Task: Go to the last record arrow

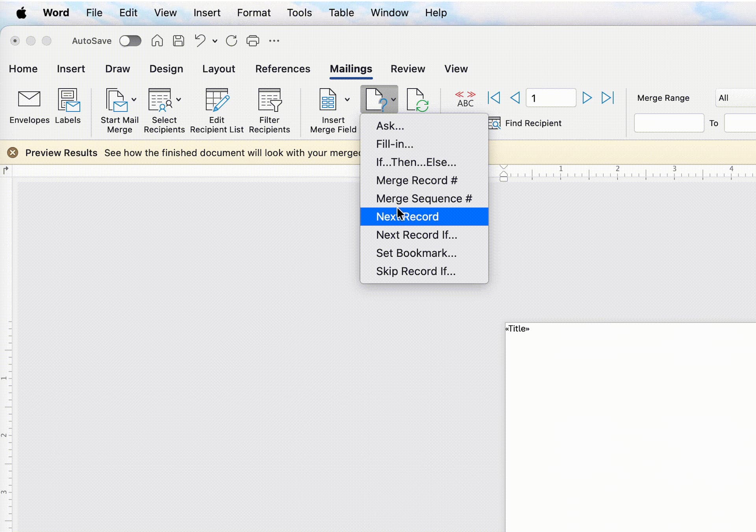Action: click(607, 98)
